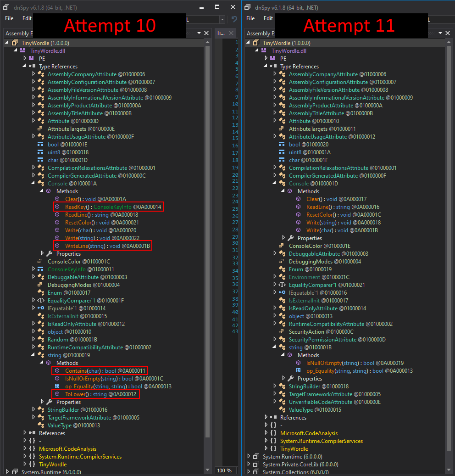
Task: Open File menu in Attempt 10 window
Action: click(x=9, y=18)
